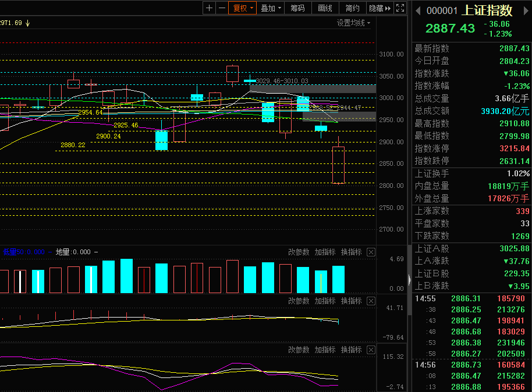Open the 叠加 dropdown

click(271, 8)
